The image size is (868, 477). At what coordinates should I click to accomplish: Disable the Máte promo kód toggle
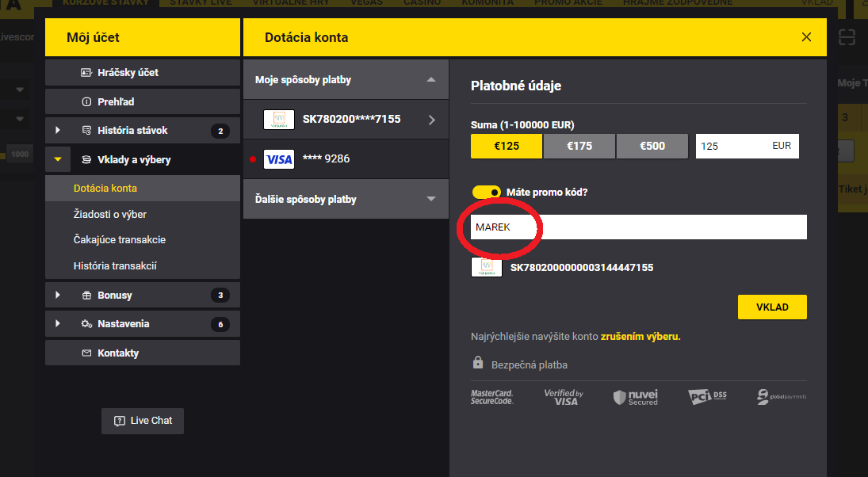pyautogui.click(x=487, y=192)
